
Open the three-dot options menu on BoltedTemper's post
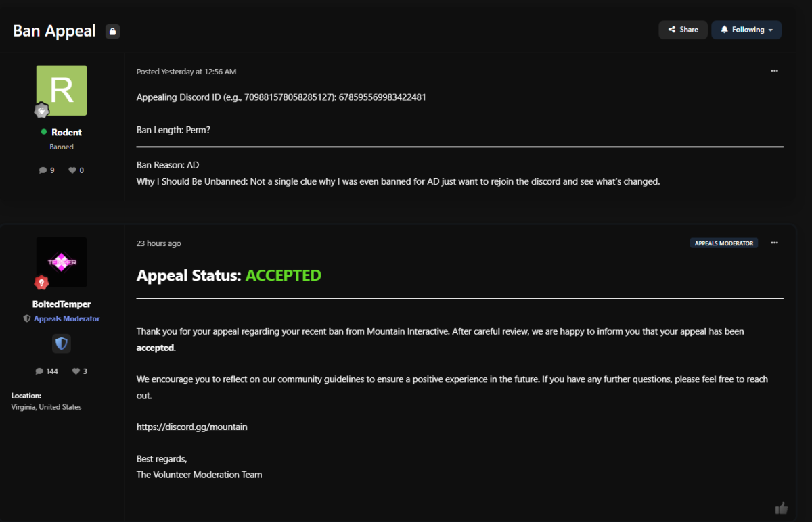(x=774, y=243)
